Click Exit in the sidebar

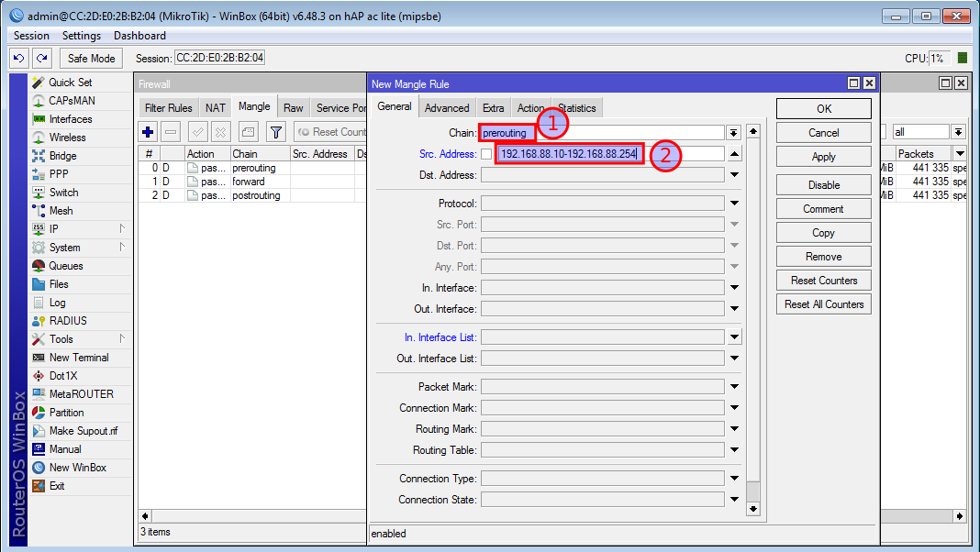point(57,486)
